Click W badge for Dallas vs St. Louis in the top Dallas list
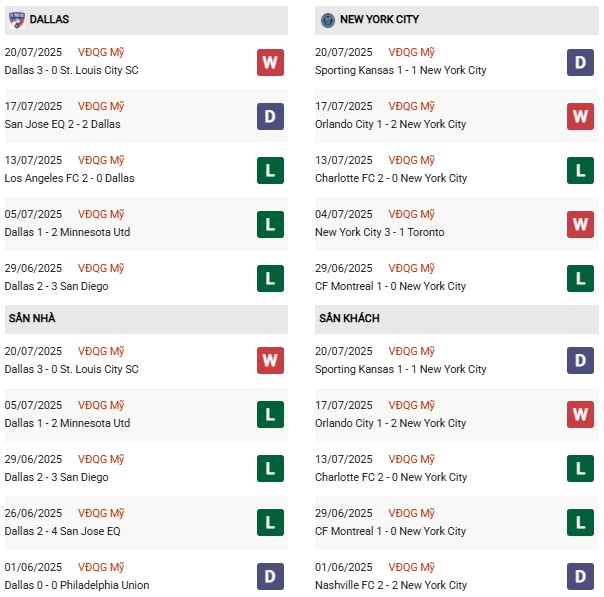The image size is (604, 597). pyautogui.click(x=270, y=62)
